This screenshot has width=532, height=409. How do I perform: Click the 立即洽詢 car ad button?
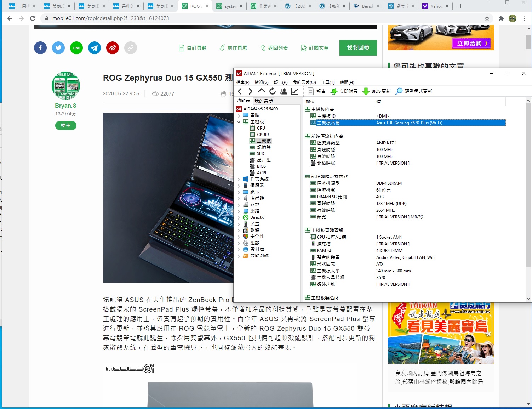click(x=472, y=43)
